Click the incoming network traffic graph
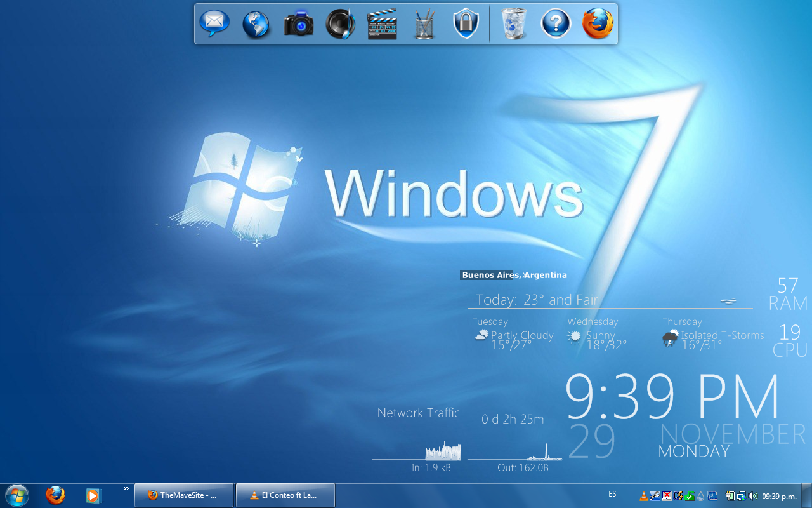This screenshot has height=508, width=812. (417, 450)
